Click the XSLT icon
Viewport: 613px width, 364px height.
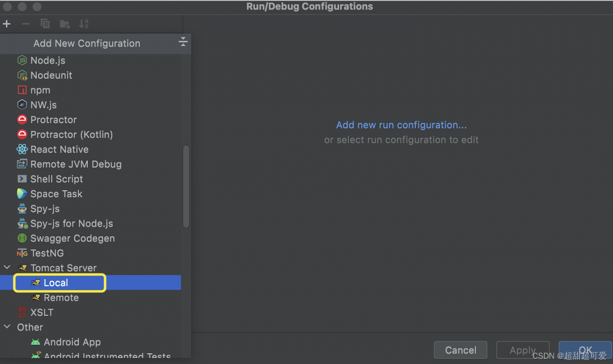pos(22,312)
